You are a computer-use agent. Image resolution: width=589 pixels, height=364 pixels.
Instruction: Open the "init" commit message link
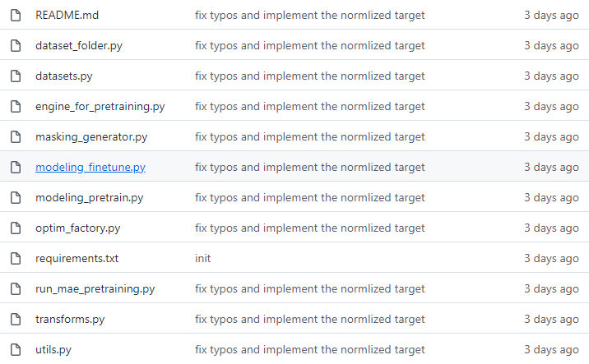[202, 258]
